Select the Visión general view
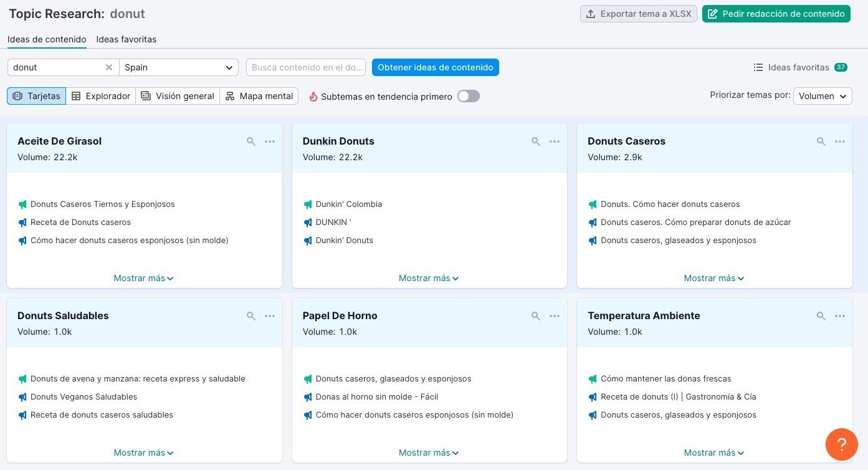This screenshot has width=868, height=470. tap(178, 96)
